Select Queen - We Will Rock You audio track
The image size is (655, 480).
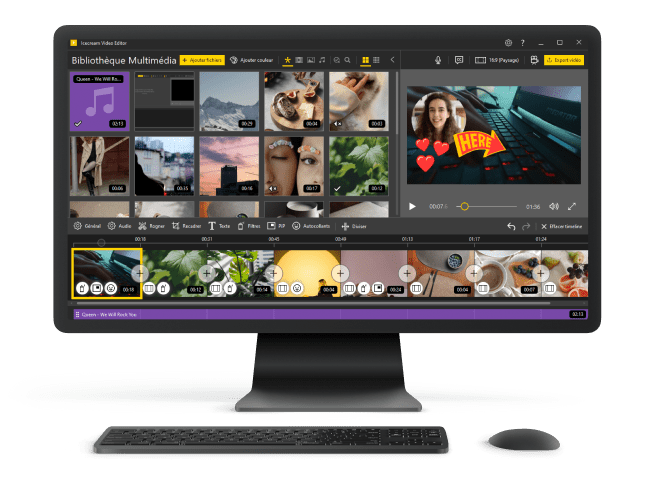click(x=330, y=314)
